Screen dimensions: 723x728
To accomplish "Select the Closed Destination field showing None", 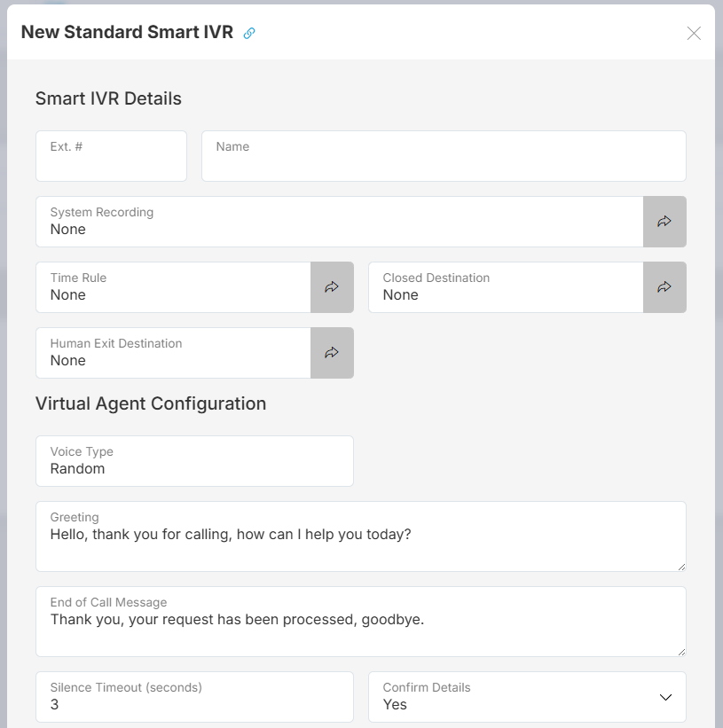I will pyautogui.click(x=506, y=286).
